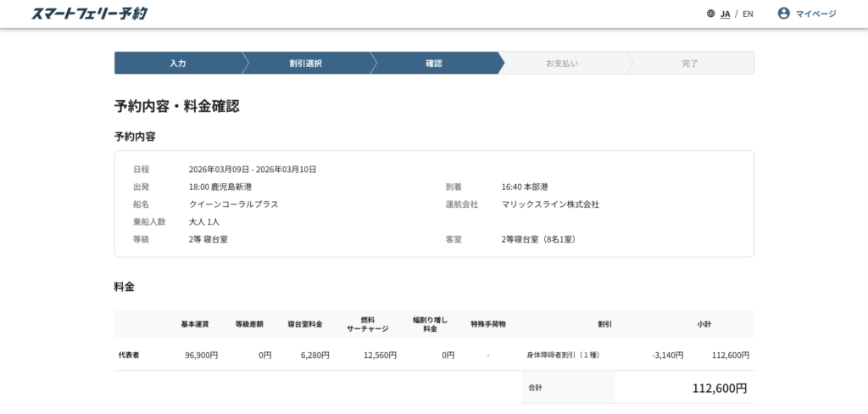Viewport: 868px width, 414px height.
Task: Click the 基本運賃 column header
Action: (194, 324)
